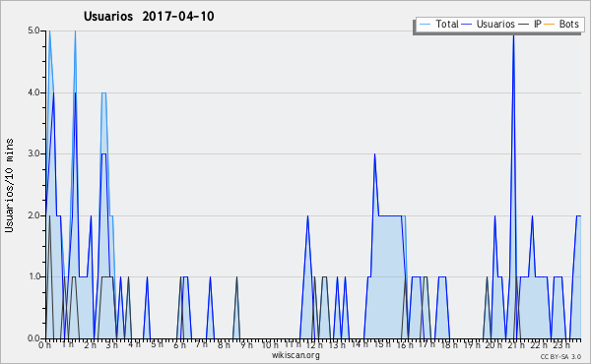Click the dark IP legend line

tap(524, 25)
